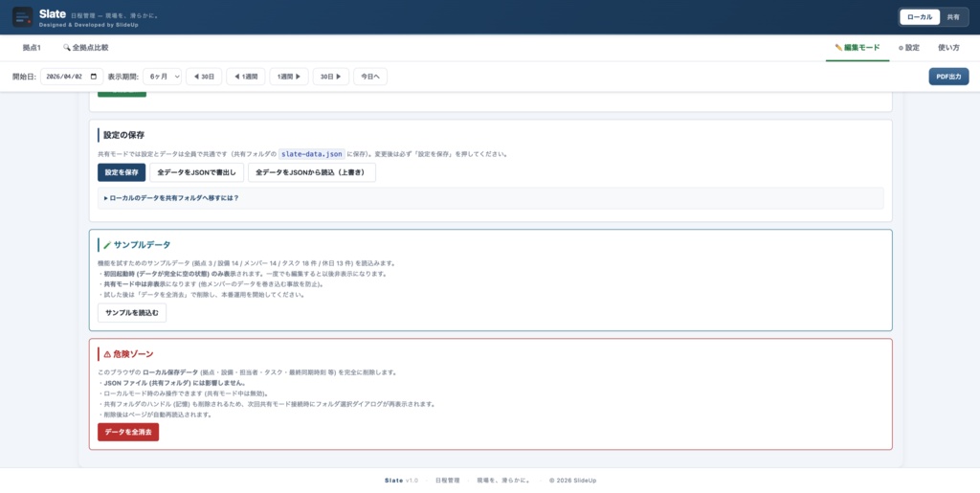Click the PDF出力 button
This screenshot has width=980, height=493.
tap(948, 77)
